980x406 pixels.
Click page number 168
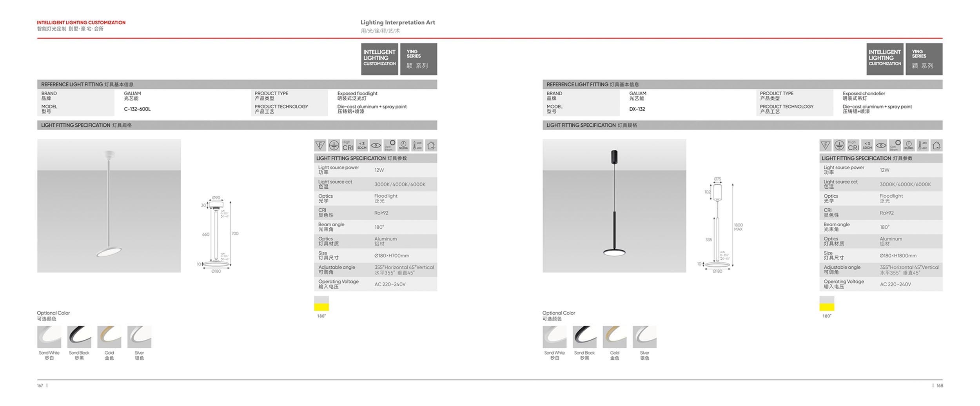pyautogui.click(x=940, y=386)
